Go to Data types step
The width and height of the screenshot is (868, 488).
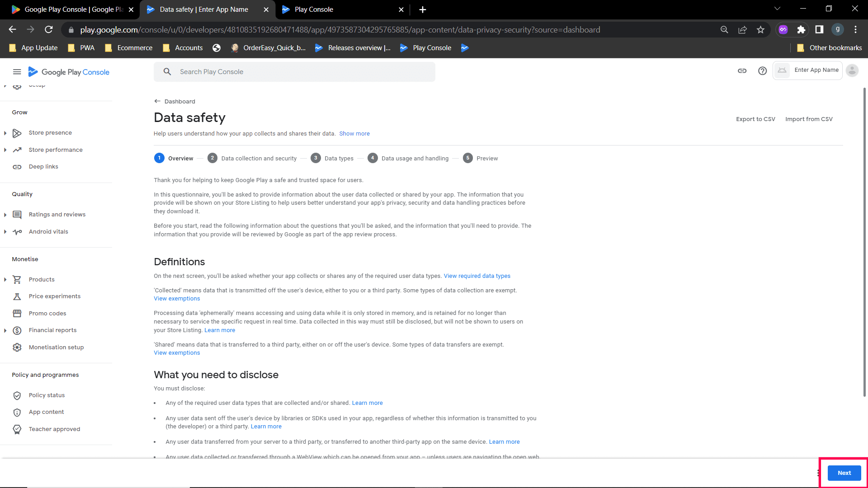[339, 159]
